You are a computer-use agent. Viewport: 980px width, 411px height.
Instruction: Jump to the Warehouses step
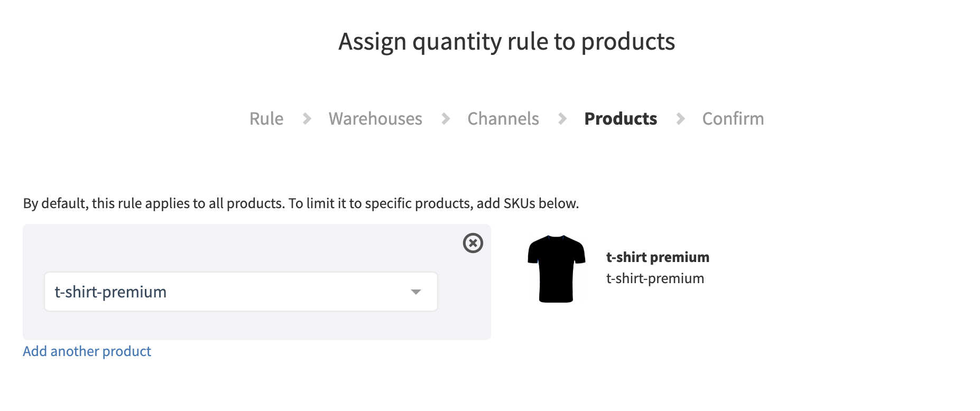pos(375,119)
